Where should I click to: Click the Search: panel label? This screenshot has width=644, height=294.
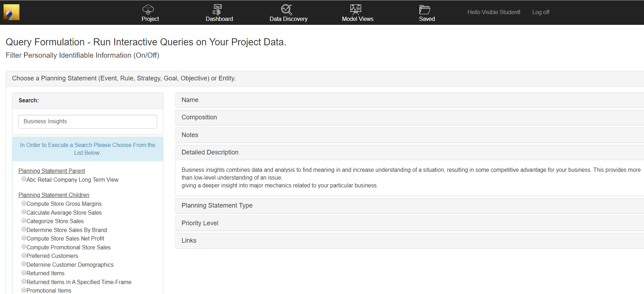coord(29,101)
